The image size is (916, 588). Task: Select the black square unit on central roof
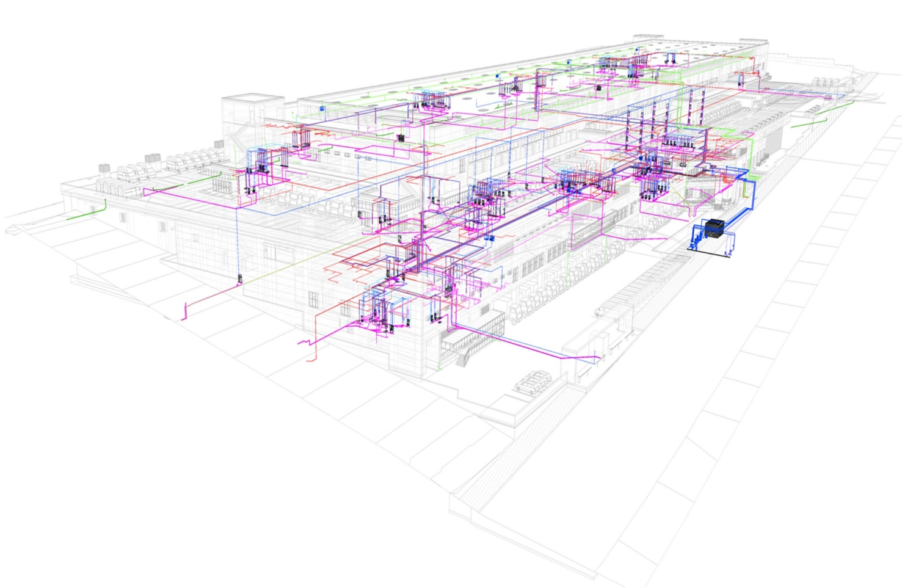pos(401,139)
